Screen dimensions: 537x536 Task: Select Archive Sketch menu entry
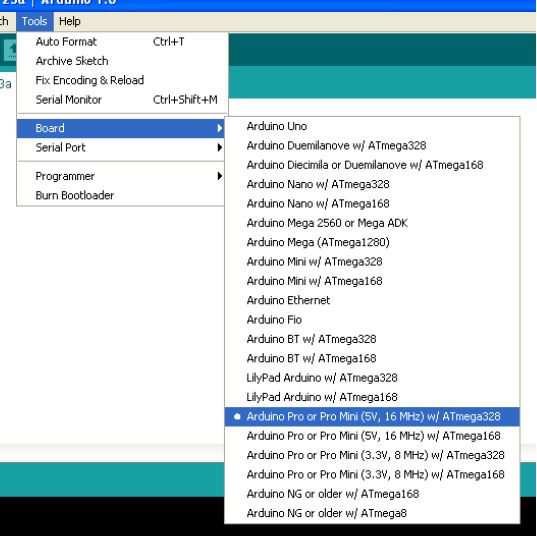pos(122,61)
